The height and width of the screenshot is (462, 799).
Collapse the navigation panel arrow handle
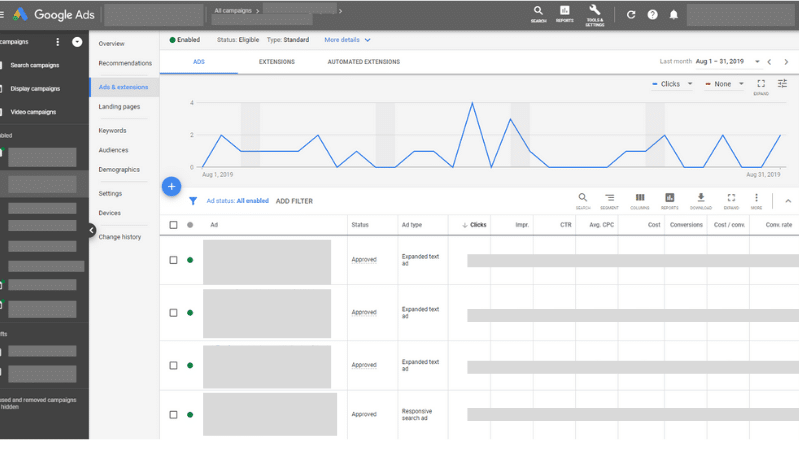[91, 230]
